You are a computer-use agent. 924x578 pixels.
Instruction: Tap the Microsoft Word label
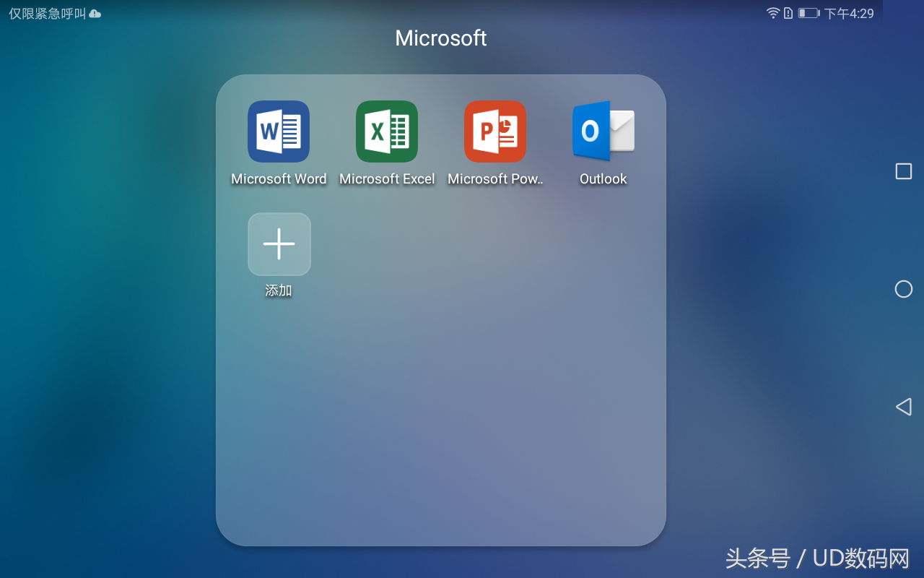pyautogui.click(x=279, y=179)
